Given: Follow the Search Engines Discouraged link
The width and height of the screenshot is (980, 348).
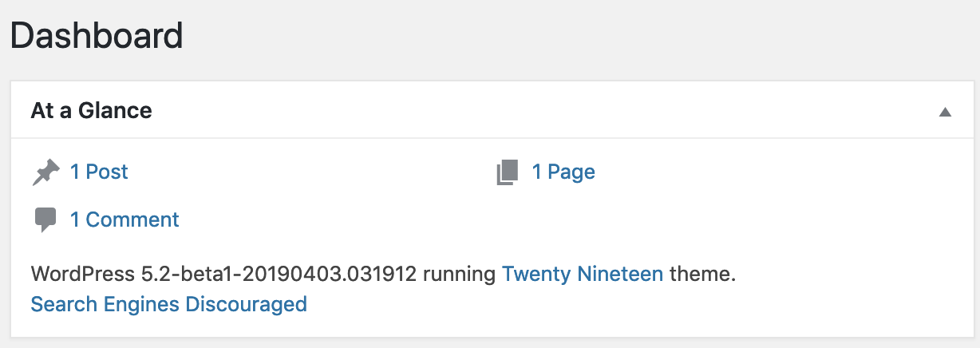Looking at the screenshot, I should coord(168,304).
